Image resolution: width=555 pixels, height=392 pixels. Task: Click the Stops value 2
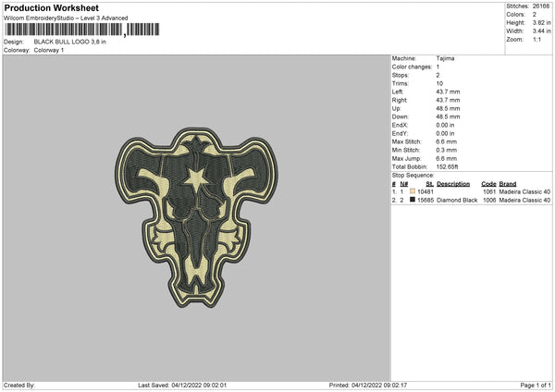[438, 75]
